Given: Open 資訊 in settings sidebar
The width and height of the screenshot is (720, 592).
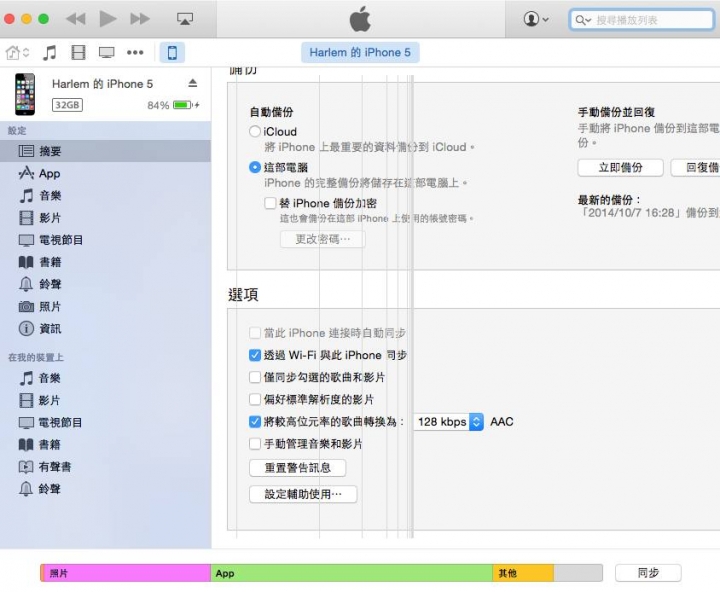Looking at the screenshot, I should [106, 329].
